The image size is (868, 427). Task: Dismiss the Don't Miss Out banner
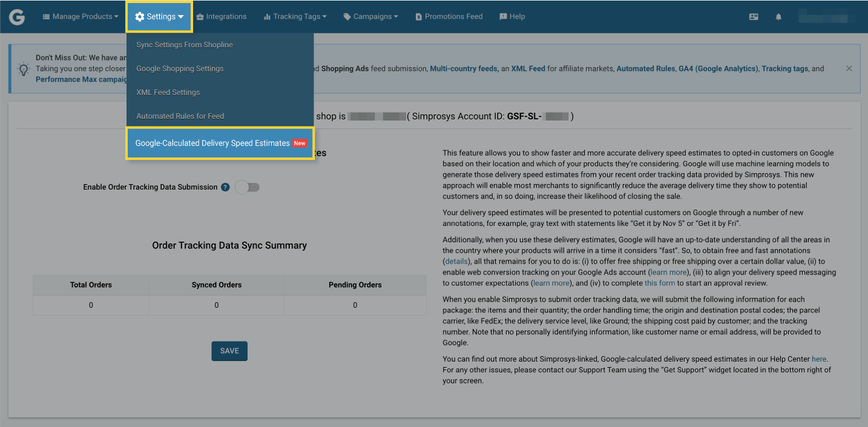click(849, 68)
